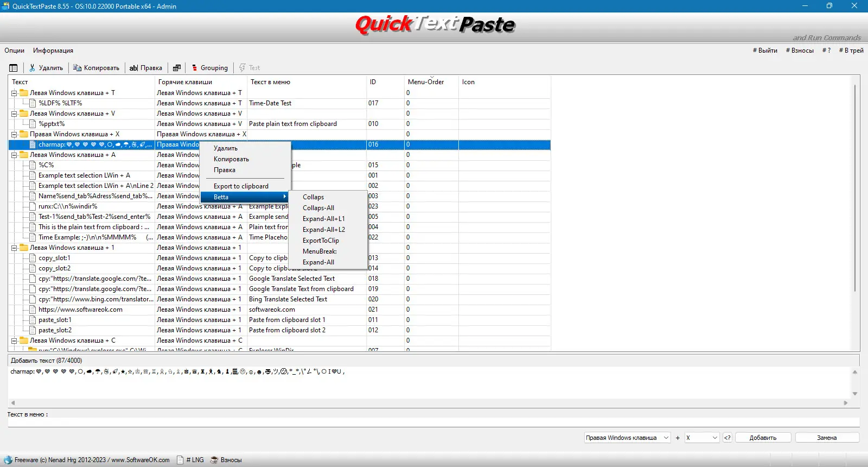Click the <?> button near Добавить

(x=727, y=438)
